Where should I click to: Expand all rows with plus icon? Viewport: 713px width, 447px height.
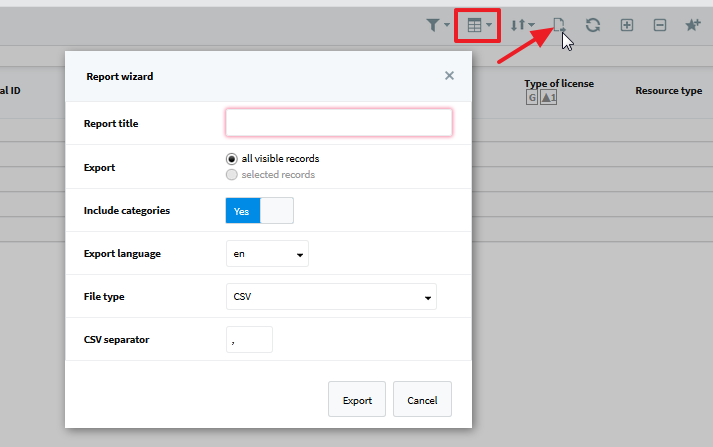[x=627, y=25]
